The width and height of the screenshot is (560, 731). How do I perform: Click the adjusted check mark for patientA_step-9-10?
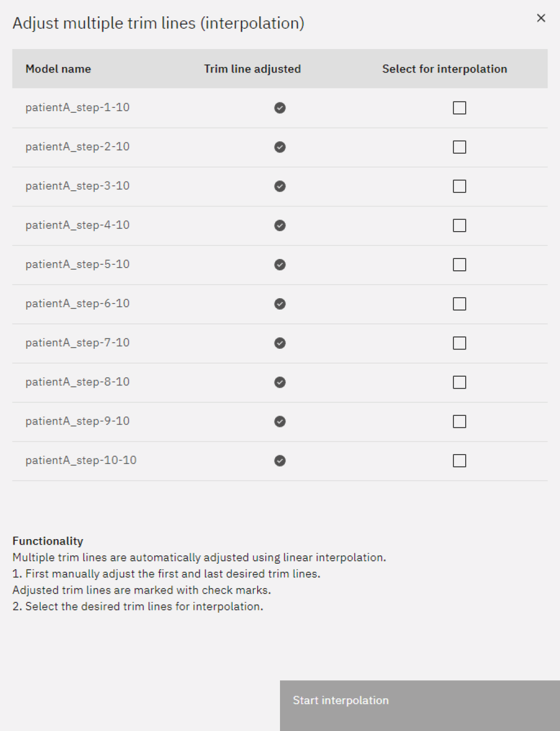[280, 421]
